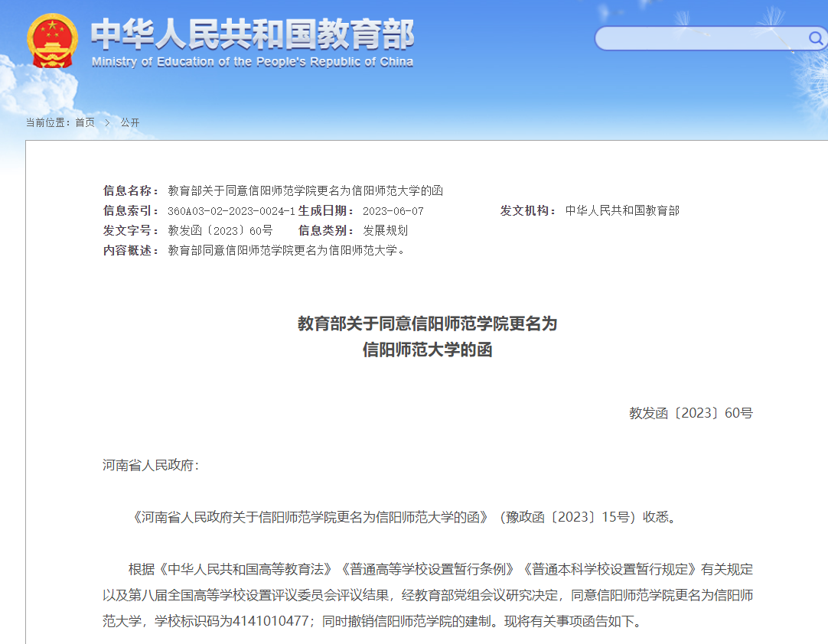Screen dimensions: 828x644
Task: Select index number 360A03-02-2023-0024-1
Action: tap(231, 211)
